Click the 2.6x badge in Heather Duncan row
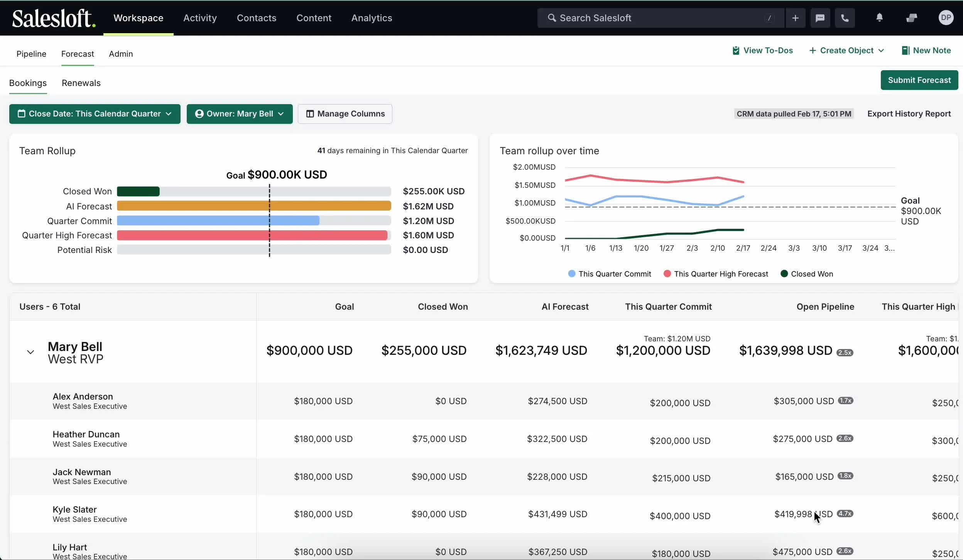The image size is (963, 560). pos(845,439)
